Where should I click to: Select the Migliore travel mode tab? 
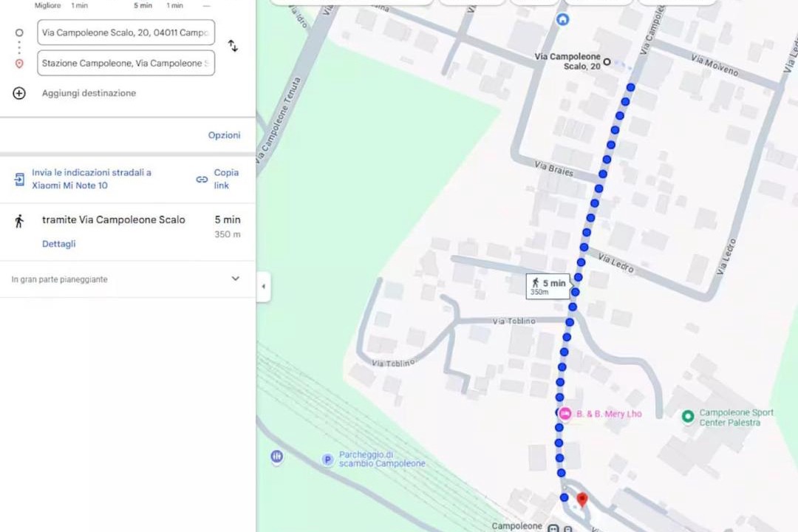(47, 5)
